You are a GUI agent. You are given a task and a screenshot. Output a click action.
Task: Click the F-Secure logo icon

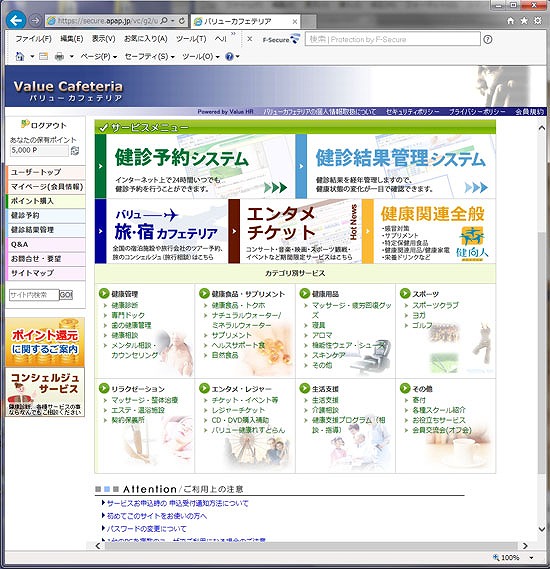pyautogui.click(x=281, y=39)
